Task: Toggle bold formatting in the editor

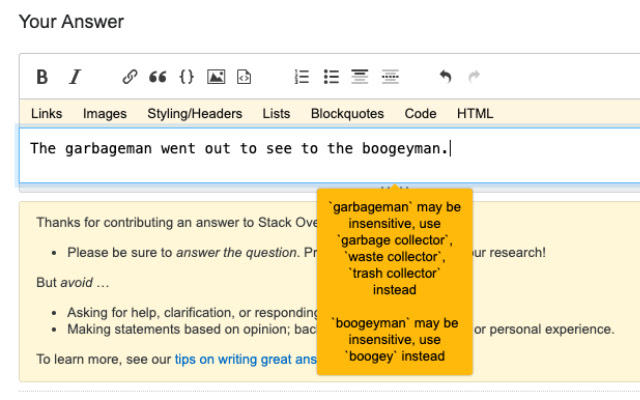Action: pos(42,77)
